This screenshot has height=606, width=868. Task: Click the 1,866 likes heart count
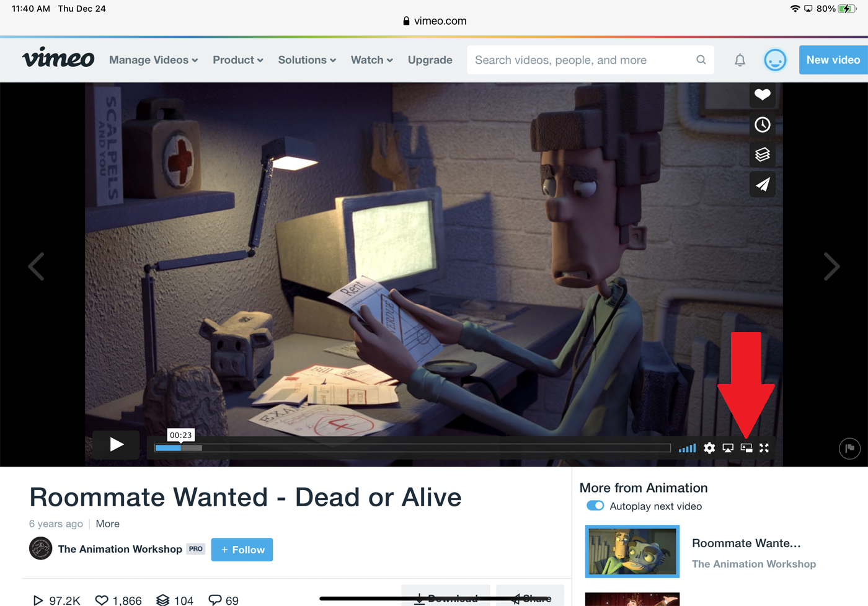tap(118, 600)
